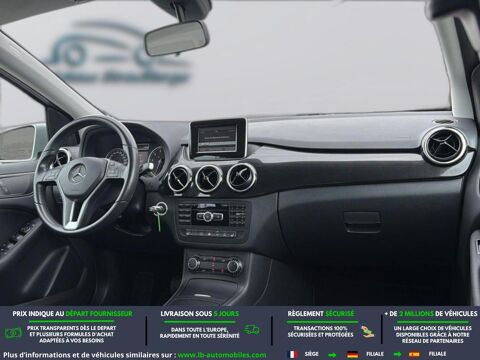
Task: Click the Spanish flag icon
Action: (414, 354)
